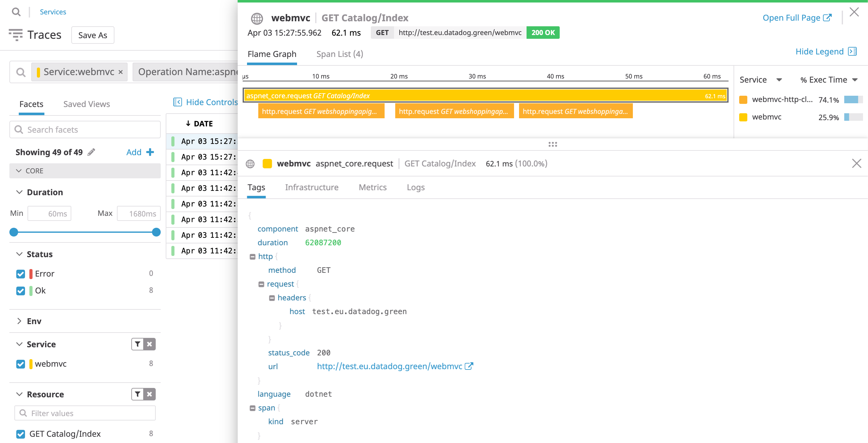This screenshot has width=868, height=443.
Task: Collapse the Duration facet section
Action: 19,192
